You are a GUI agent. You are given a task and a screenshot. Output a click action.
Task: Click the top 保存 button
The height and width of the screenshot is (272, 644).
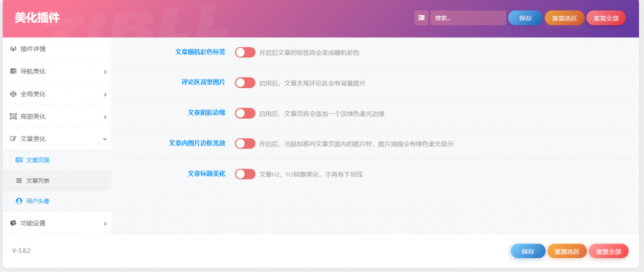pos(525,18)
